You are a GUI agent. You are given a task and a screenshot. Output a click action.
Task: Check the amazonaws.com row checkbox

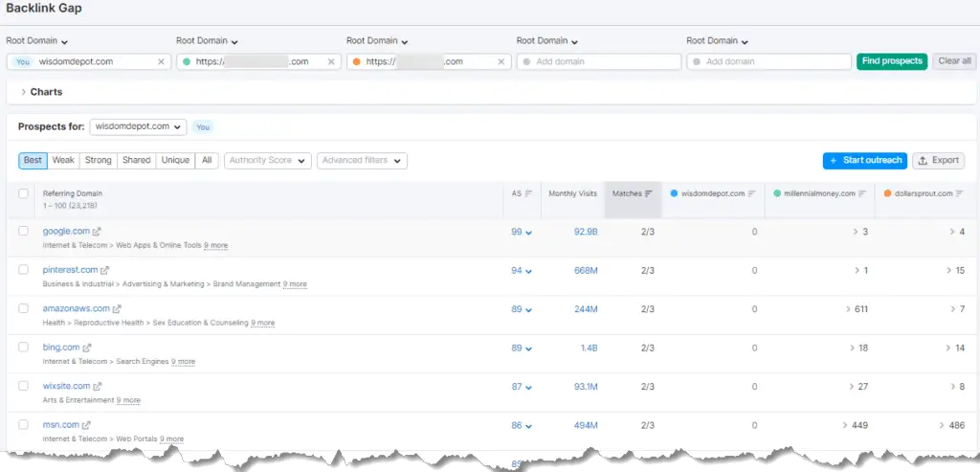click(23, 308)
